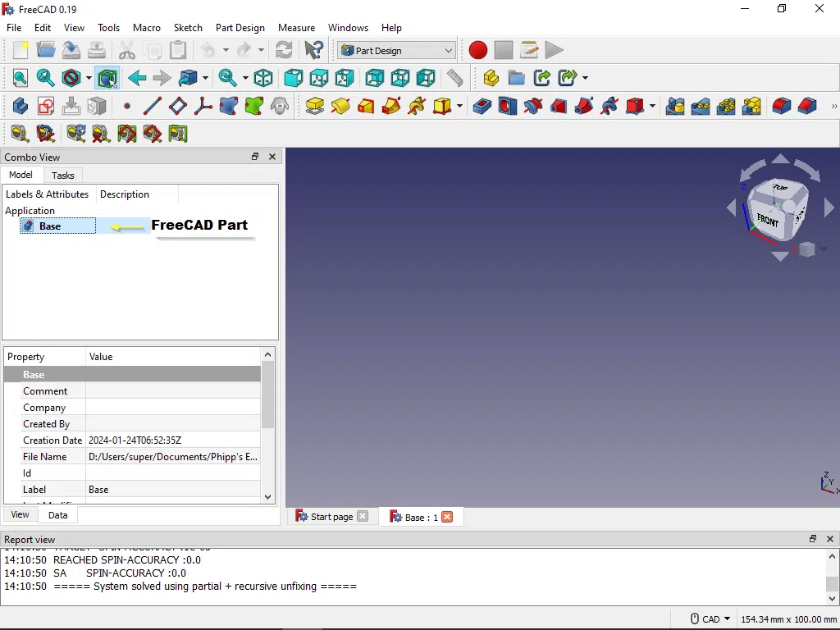Expand the hidden toolbar items chevron

pos(833,106)
